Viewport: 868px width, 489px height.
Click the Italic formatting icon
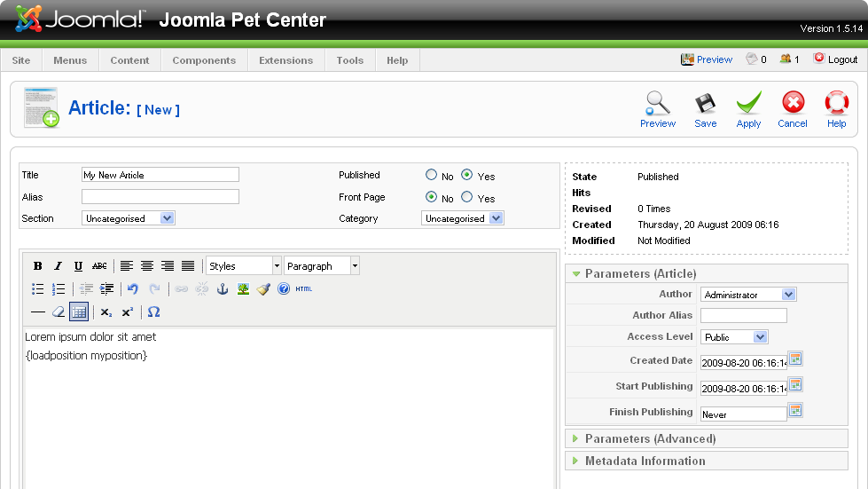click(x=58, y=266)
